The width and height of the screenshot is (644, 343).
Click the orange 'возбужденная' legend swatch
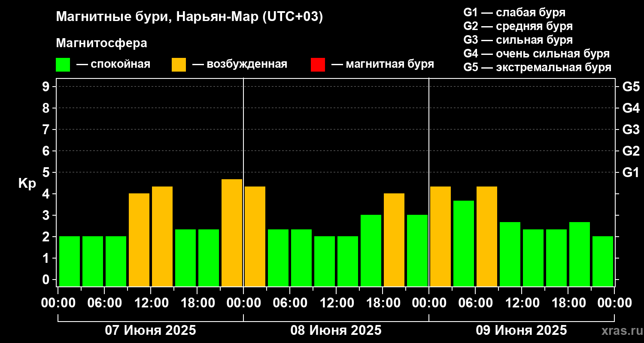pos(179,65)
